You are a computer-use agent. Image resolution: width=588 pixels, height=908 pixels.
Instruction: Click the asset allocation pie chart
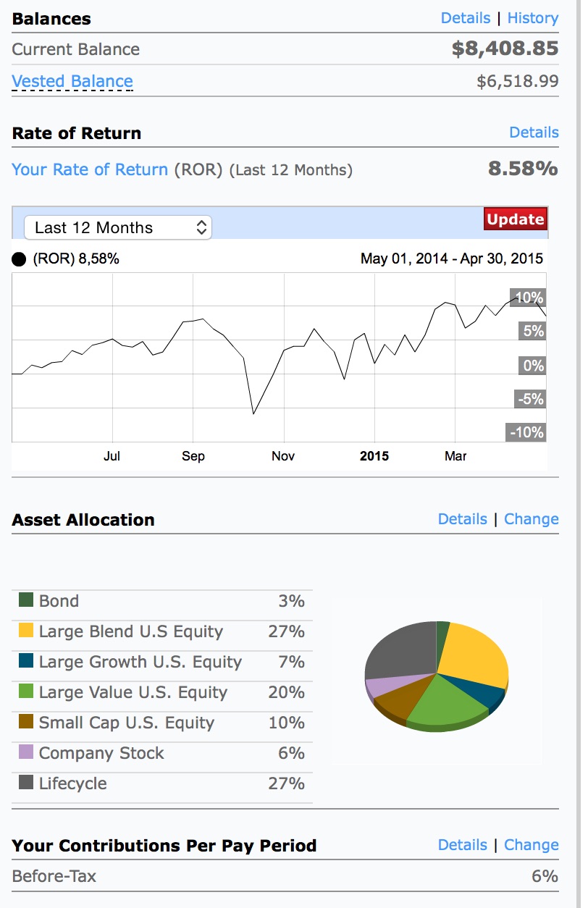(435, 676)
